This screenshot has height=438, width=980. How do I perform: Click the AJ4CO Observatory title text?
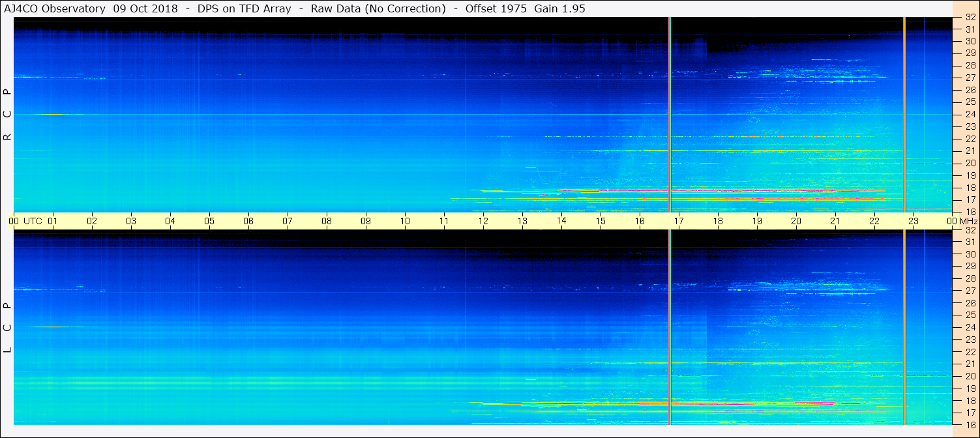tap(55, 8)
